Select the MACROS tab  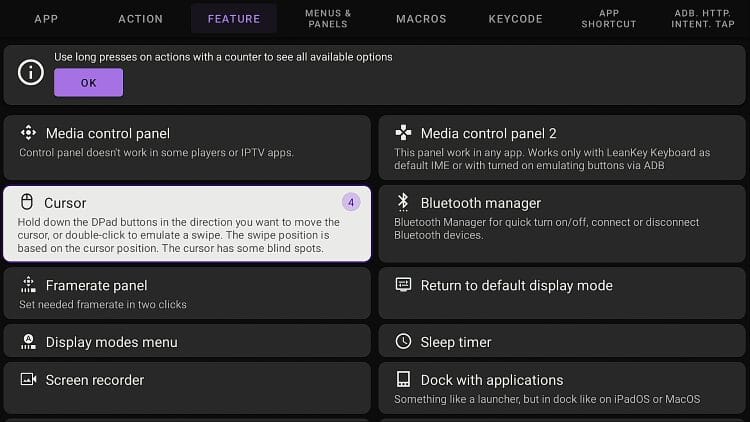[x=421, y=19]
